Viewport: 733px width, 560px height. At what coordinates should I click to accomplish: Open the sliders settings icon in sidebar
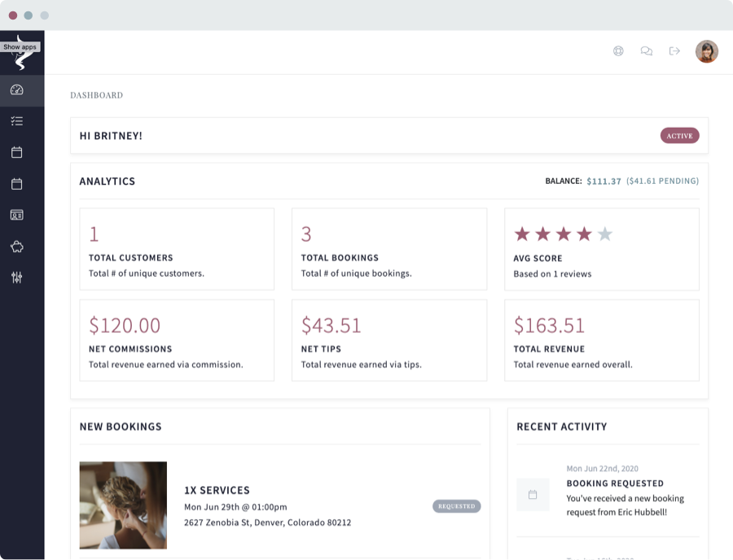pyautogui.click(x=16, y=278)
